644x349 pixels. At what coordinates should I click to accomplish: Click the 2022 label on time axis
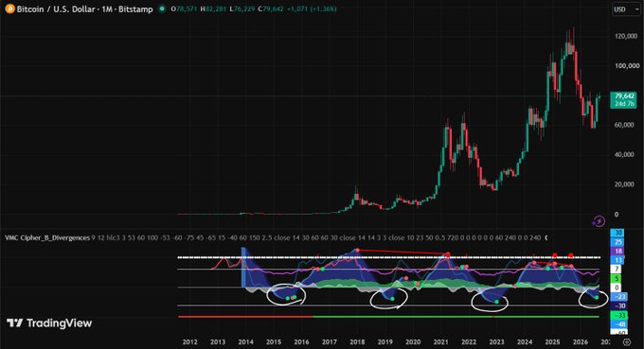(469, 341)
